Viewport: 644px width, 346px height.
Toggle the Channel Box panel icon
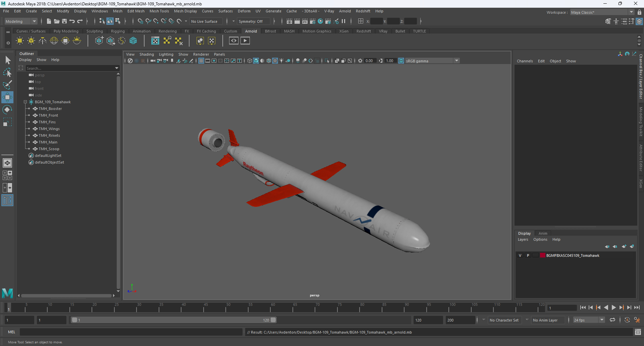(x=639, y=21)
